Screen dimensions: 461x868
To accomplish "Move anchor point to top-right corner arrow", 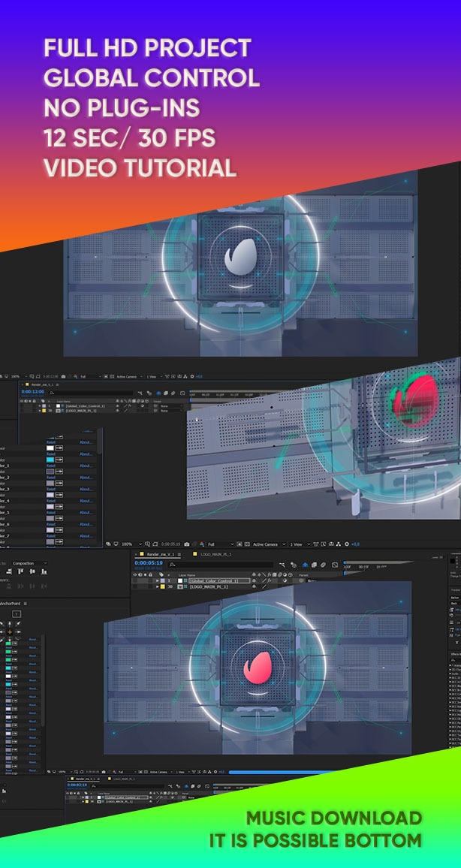I will tap(18, 623).
